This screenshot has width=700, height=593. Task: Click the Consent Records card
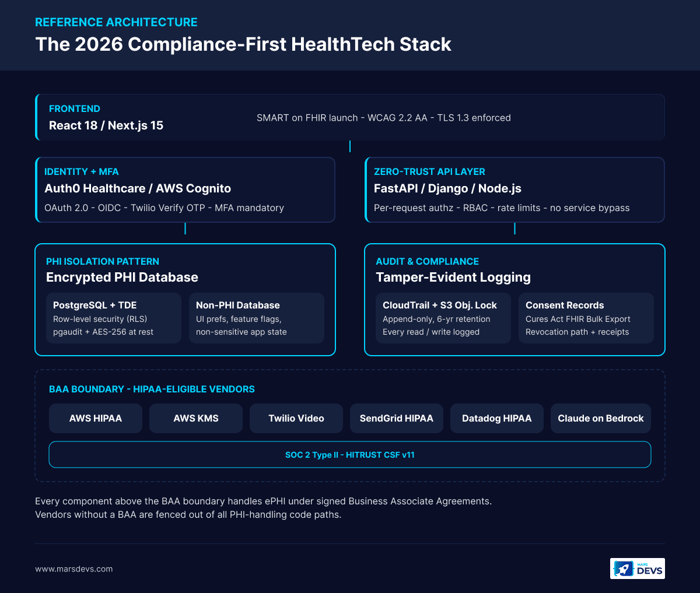586,318
